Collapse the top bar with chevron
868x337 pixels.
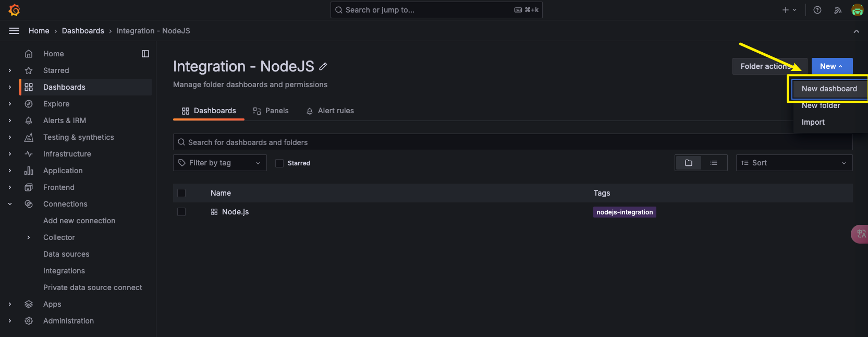point(857,31)
